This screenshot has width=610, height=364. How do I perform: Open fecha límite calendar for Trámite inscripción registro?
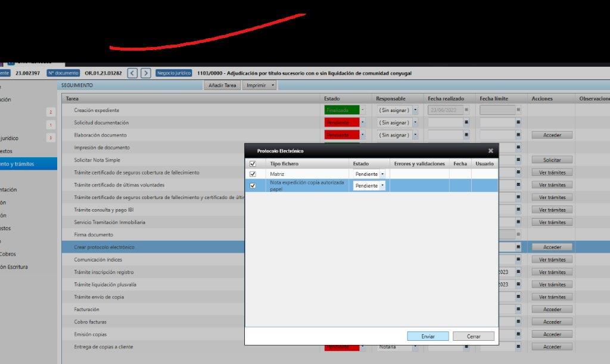pos(518,272)
